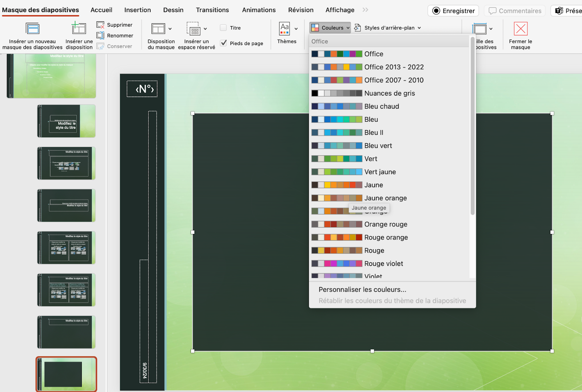Select the slide master thumbnail at top

click(51, 76)
